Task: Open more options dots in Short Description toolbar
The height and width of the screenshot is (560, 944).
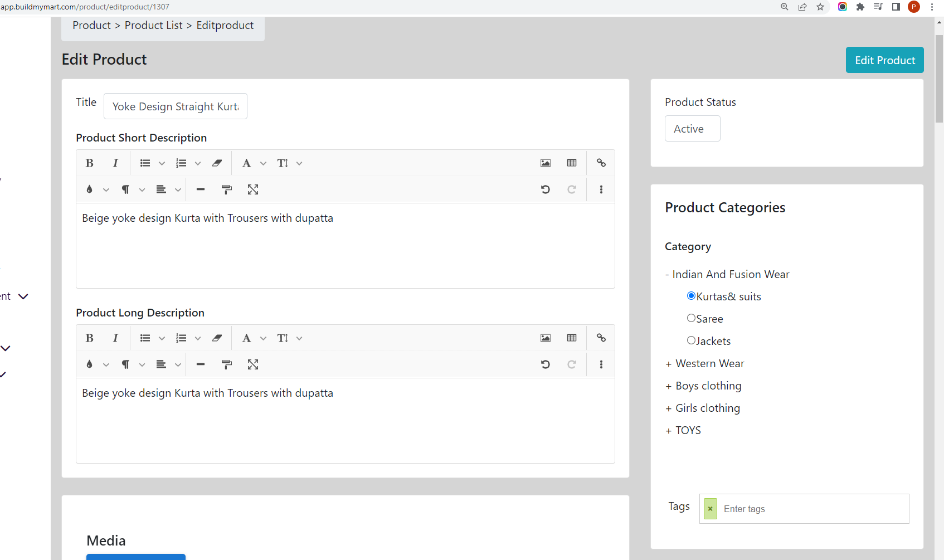Action: tap(601, 189)
